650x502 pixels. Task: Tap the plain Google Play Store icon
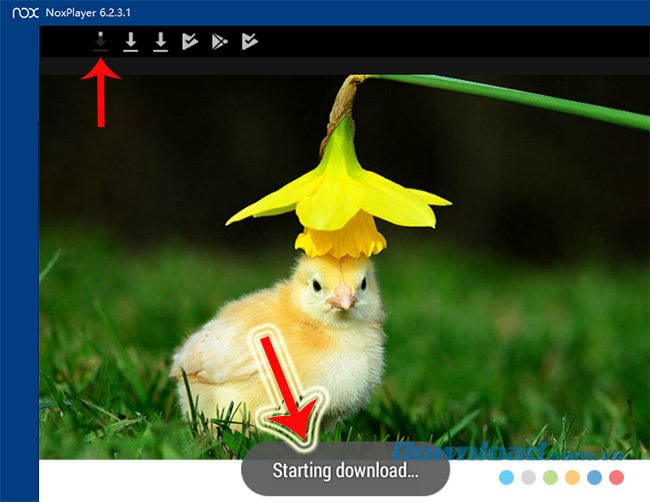(x=219, y=41)
